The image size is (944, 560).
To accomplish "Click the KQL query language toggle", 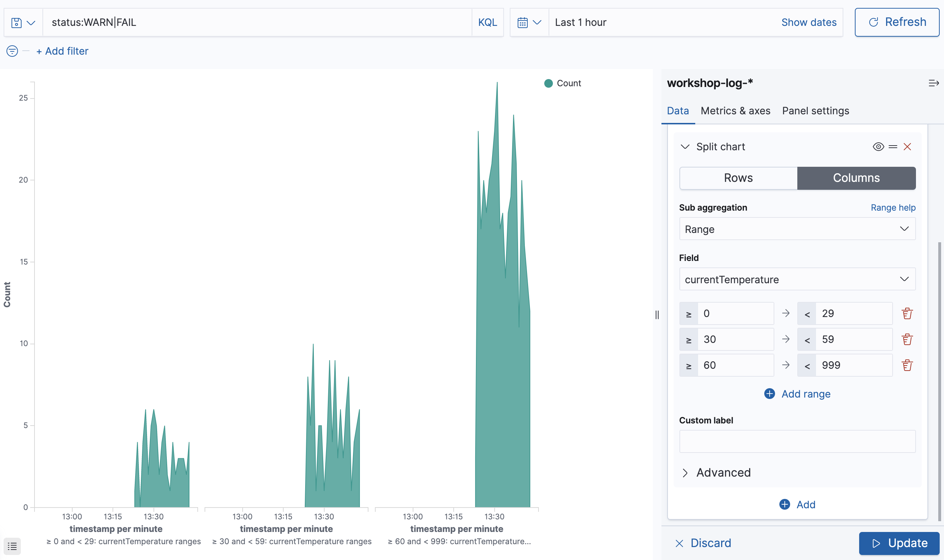I will point(487,22).
